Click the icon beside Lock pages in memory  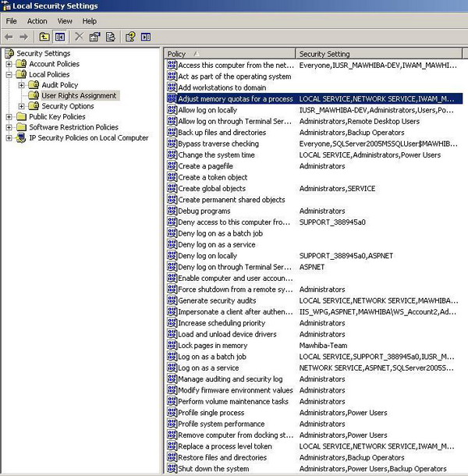[x=172, y=345]
